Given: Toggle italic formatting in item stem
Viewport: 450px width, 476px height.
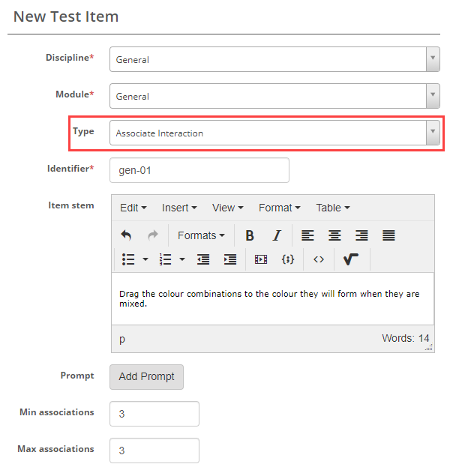Looking at the screenshot, I should point(276,235).
